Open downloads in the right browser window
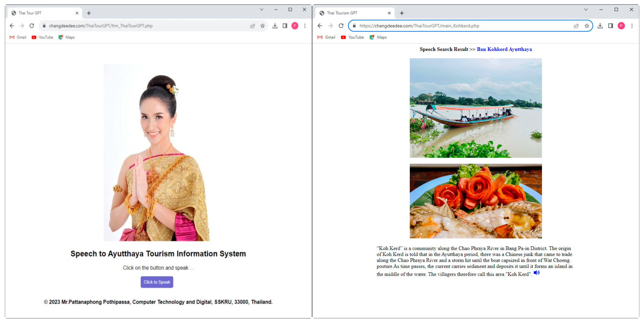 point(600,26)
